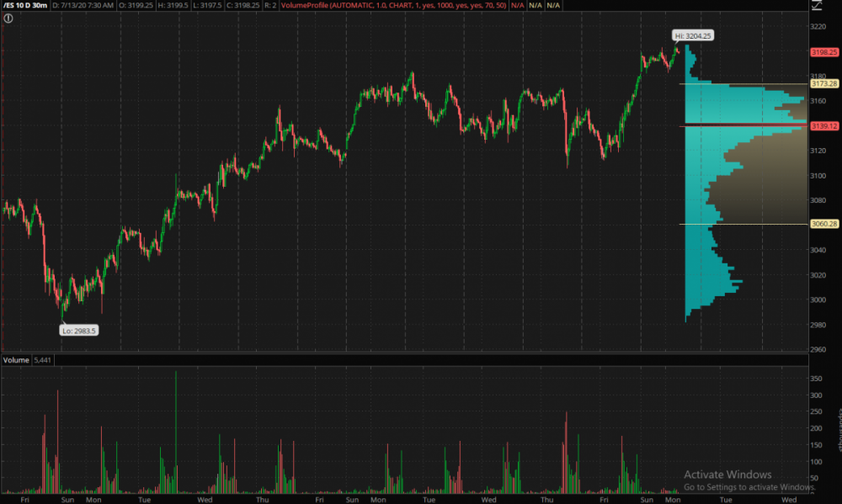Screen dimensions: 842x504
Task: Click the Lo: 2983.5 price bubble
Action: point(79,331)
